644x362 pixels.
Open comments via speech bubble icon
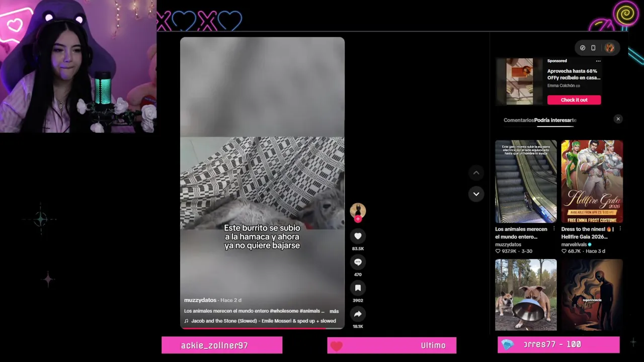(358, 262)
